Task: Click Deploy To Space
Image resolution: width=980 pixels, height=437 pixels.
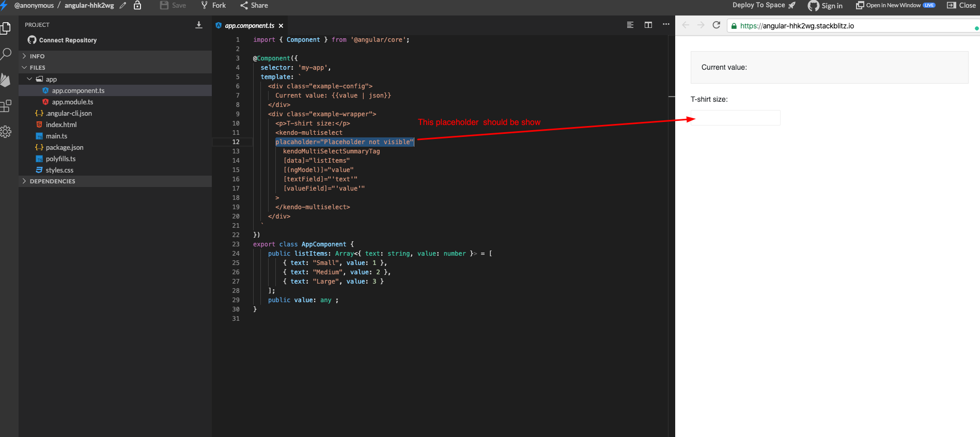Action: coord(764,5)
